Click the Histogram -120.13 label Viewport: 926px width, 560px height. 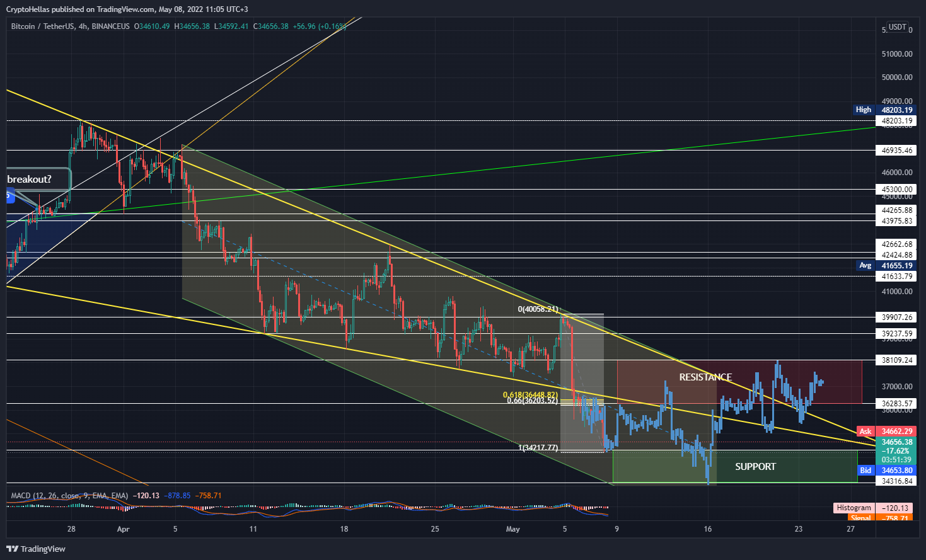[872, 508]
